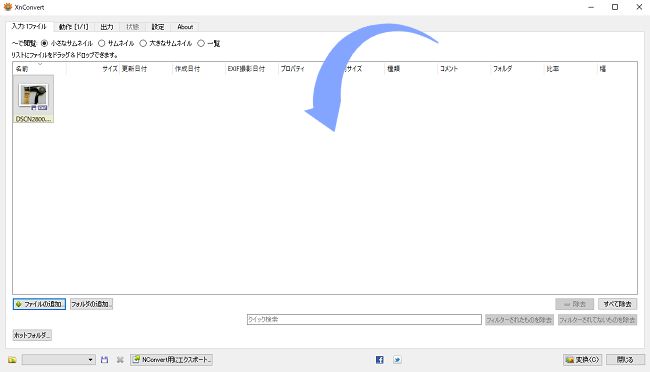Switch to the 入力 input tab

click(29, 26)
